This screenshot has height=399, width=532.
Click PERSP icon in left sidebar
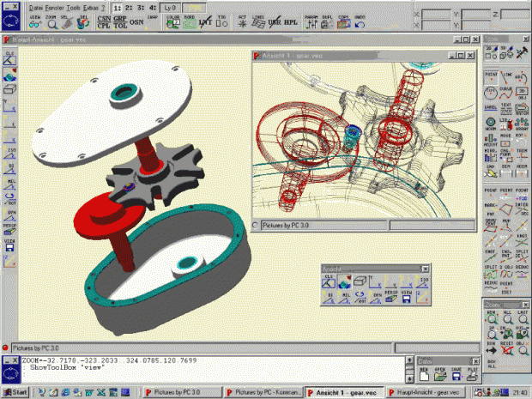point(9,230)
